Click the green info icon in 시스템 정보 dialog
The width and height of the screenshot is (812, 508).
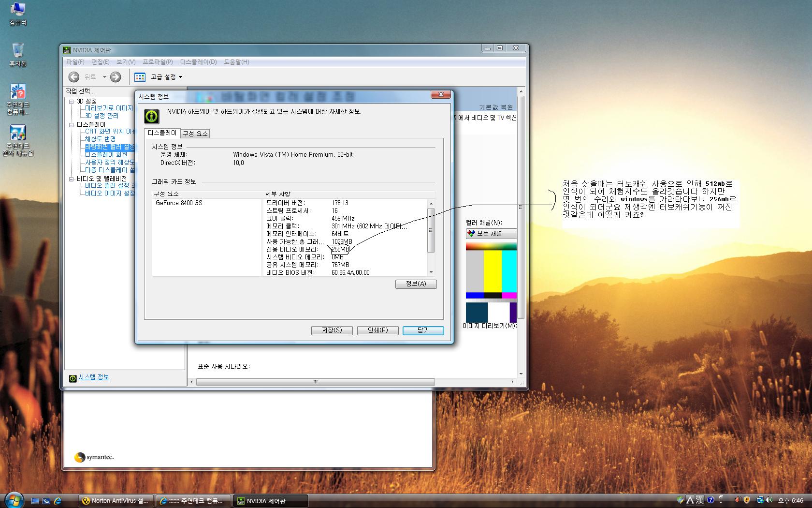[152, 116]
